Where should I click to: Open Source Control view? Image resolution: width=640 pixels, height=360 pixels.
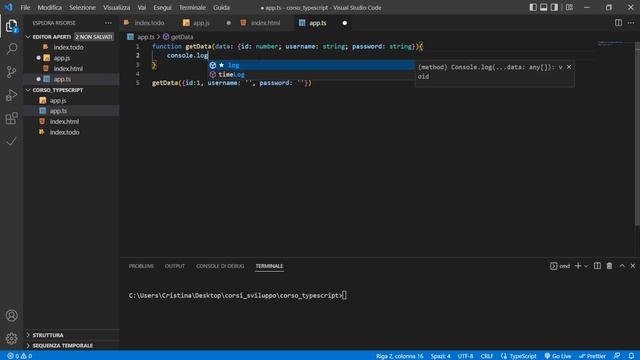pos(11,72)
